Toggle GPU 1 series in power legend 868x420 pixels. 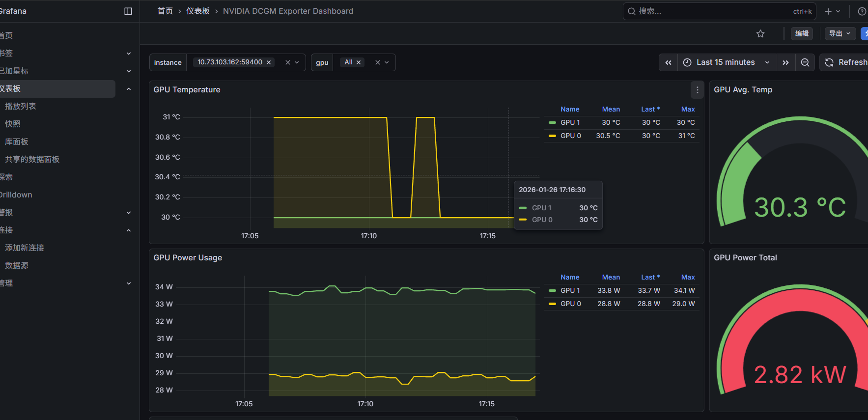point(570,290)
